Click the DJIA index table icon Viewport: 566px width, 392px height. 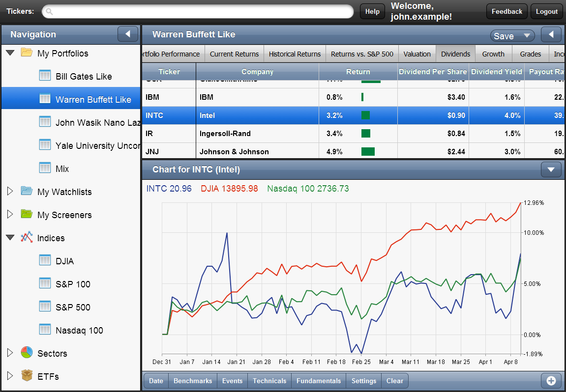pyautogui.click(x=45, y=260)
